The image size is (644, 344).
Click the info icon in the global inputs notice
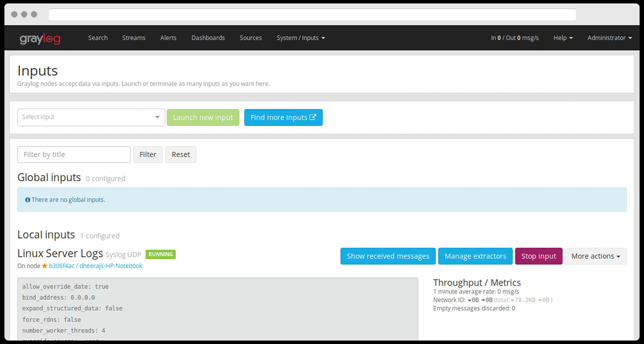[x=27, y=200]
